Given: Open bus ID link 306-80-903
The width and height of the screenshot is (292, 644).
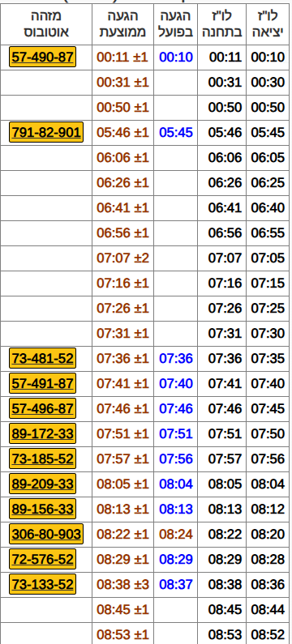Looking at the screenshot, I should coord(46,535).
